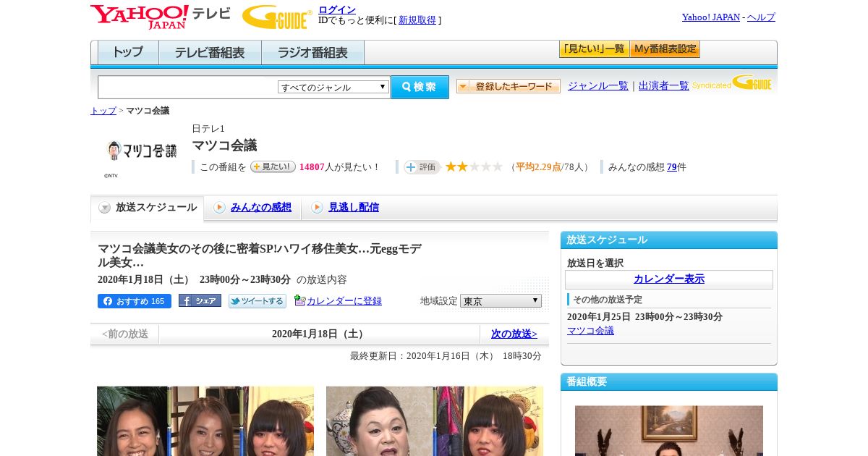Open the ログイン link

337,9
